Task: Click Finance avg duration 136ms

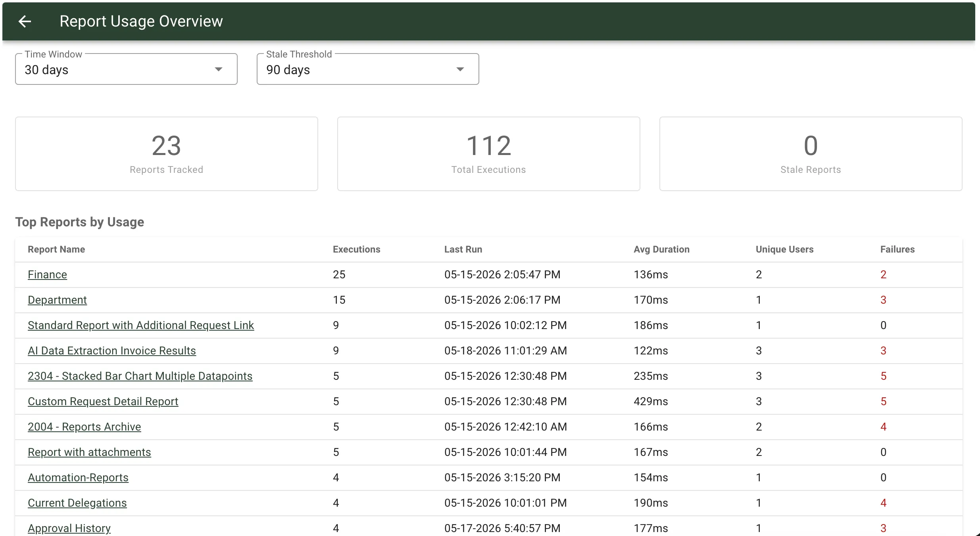Action: click(651, 274)
